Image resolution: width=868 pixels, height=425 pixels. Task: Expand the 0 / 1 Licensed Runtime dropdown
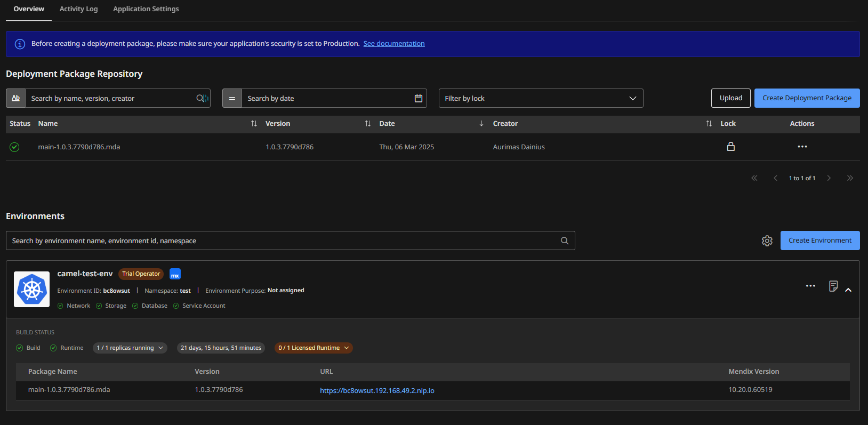(x=314, y=348)
